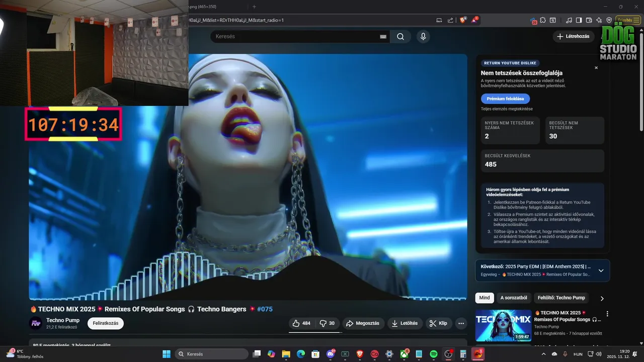Viewport: 644px width, 362px height.
Task: Open Brave VPN shield icon
Action: point(609,20)
